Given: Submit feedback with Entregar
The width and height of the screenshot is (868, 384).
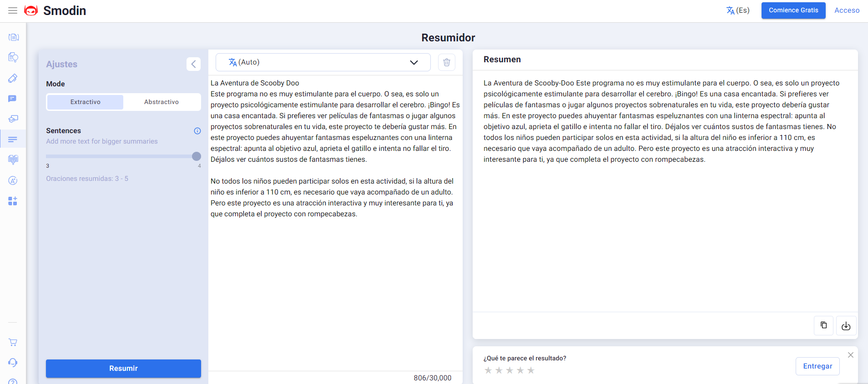Looking at the screenshot, I should point(818,366).
